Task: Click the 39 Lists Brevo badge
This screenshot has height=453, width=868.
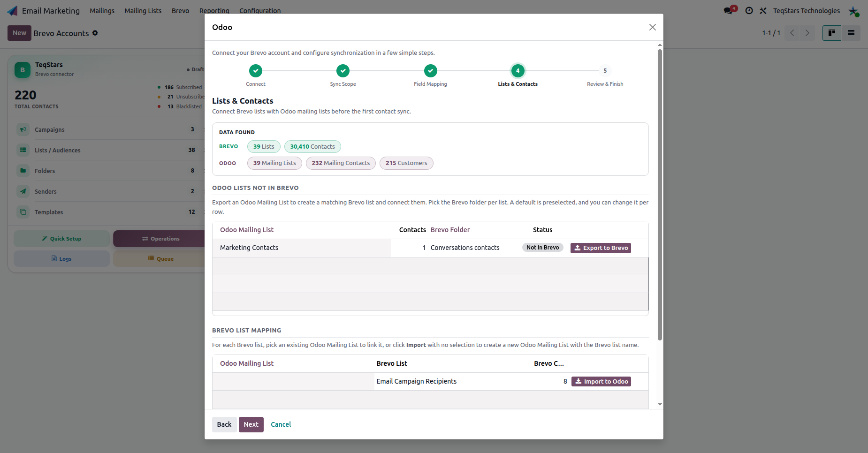Action: pos(264,147)
